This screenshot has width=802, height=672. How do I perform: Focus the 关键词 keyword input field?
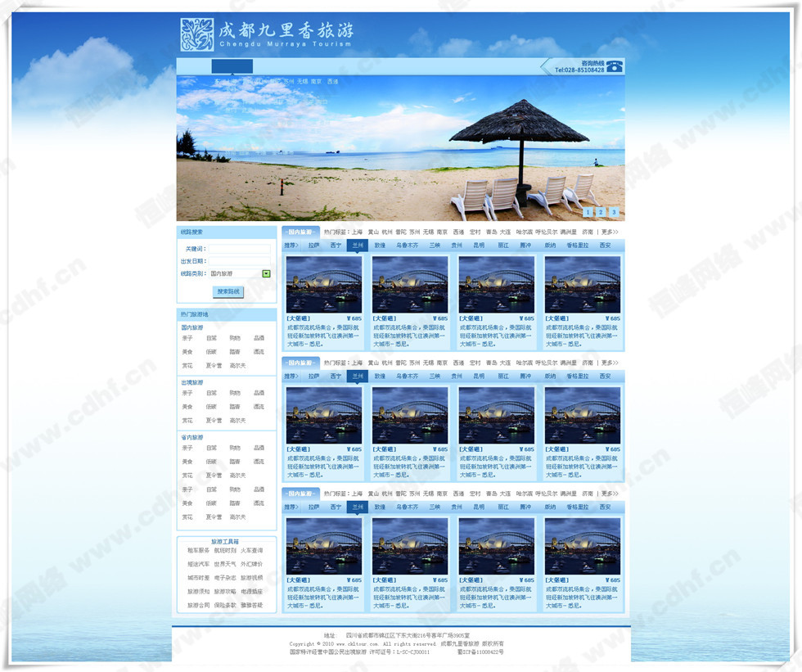pyautogui.click(x=239, y=249)
